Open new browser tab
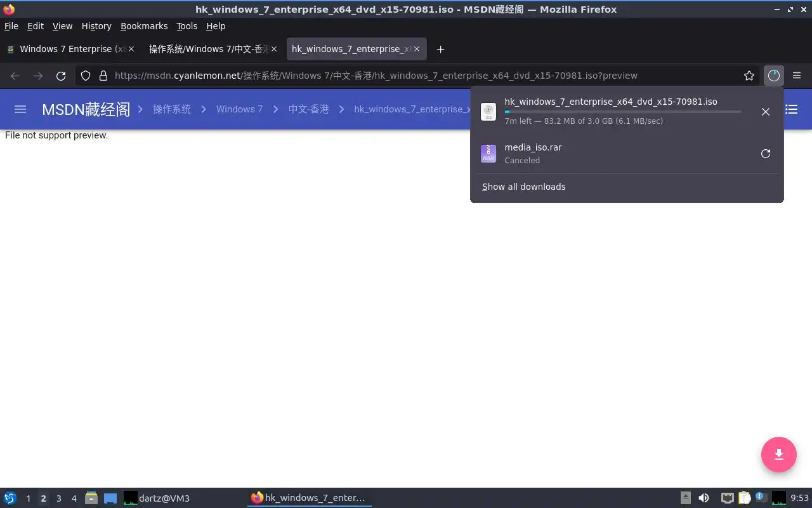The image size is (812, 508). (440, 49)
